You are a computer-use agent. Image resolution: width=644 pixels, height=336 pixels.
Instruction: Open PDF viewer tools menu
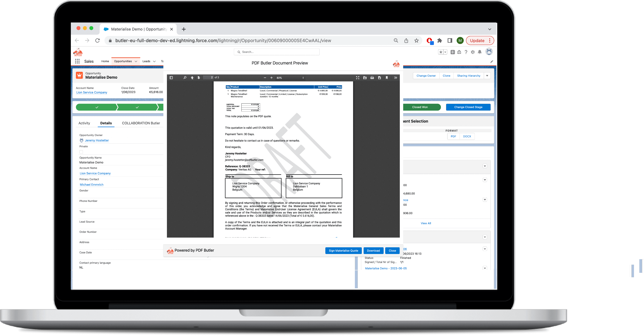point(396,78)
